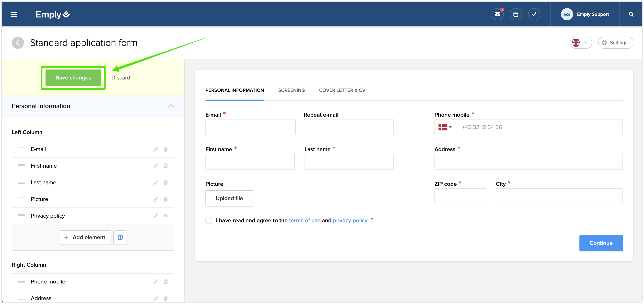Viewport: 644px width, 304px height.
Task: Switch to the Screening tab
Action: (x=291, y=90)
